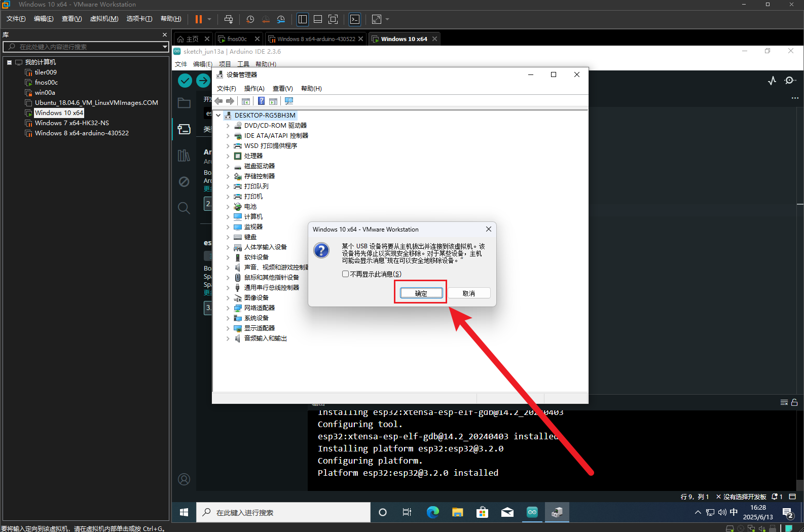Click the scan for hardware changes monitor icon
The height and width of the screenshot is (532, 804).
click(x=289, y=101)
